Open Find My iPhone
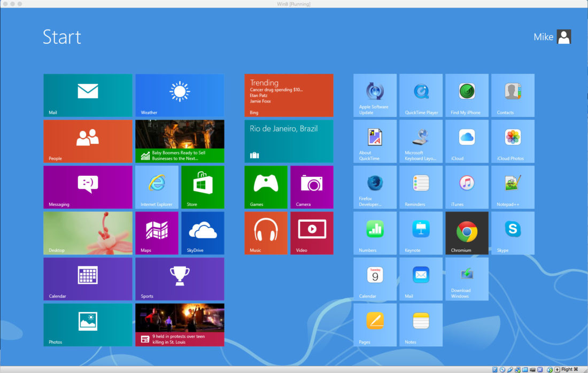Viewport: 588px width, 373px height. (x=467, y=95)
